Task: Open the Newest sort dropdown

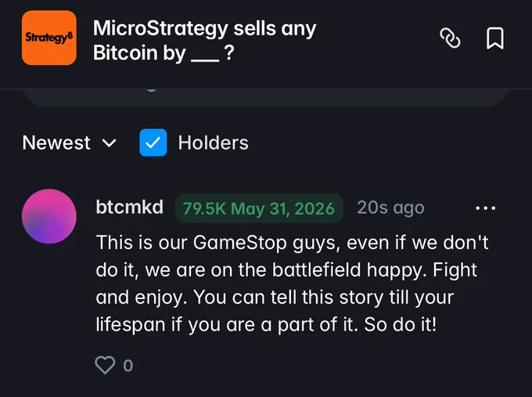Action: tap(69, 143)
